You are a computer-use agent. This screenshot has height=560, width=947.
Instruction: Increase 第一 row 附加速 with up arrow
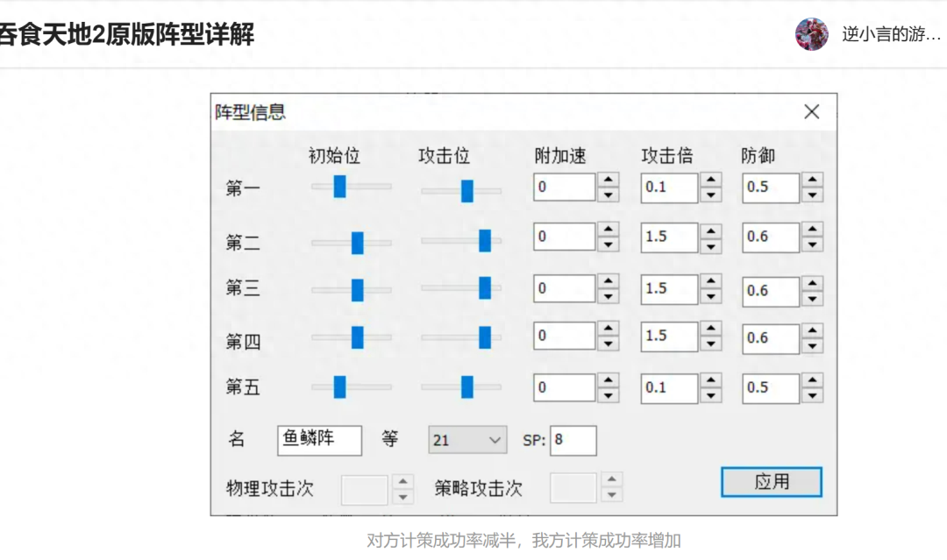pyautogui.click(x=609, y=180)
